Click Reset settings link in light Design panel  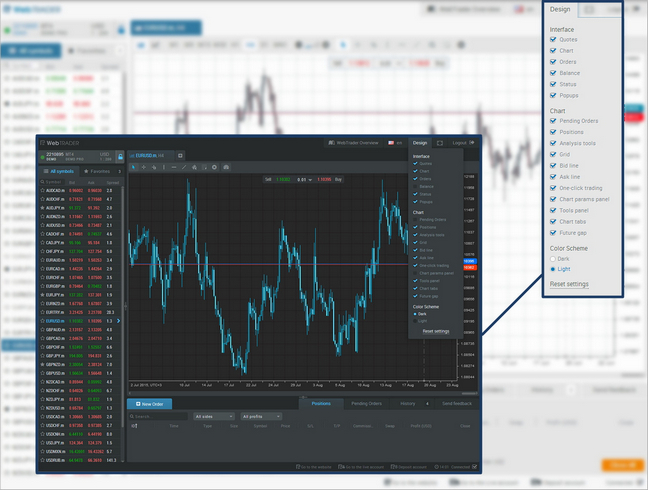point(569,284)
